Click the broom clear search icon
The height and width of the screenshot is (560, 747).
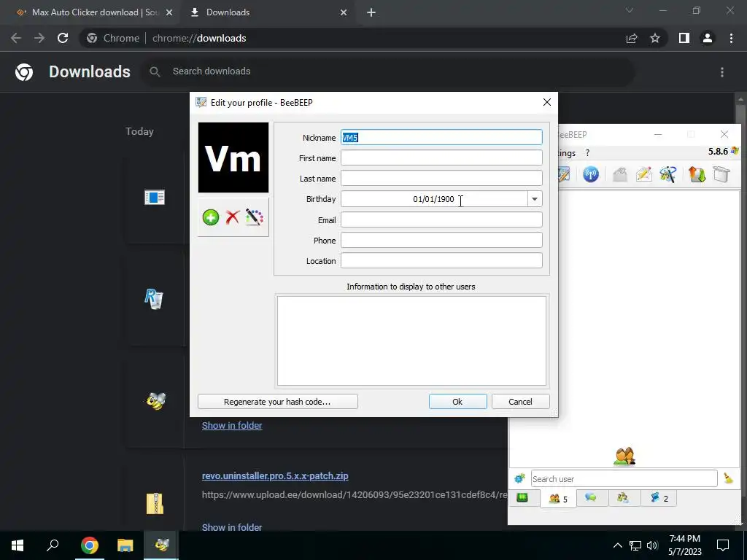(x=729, y=478)
